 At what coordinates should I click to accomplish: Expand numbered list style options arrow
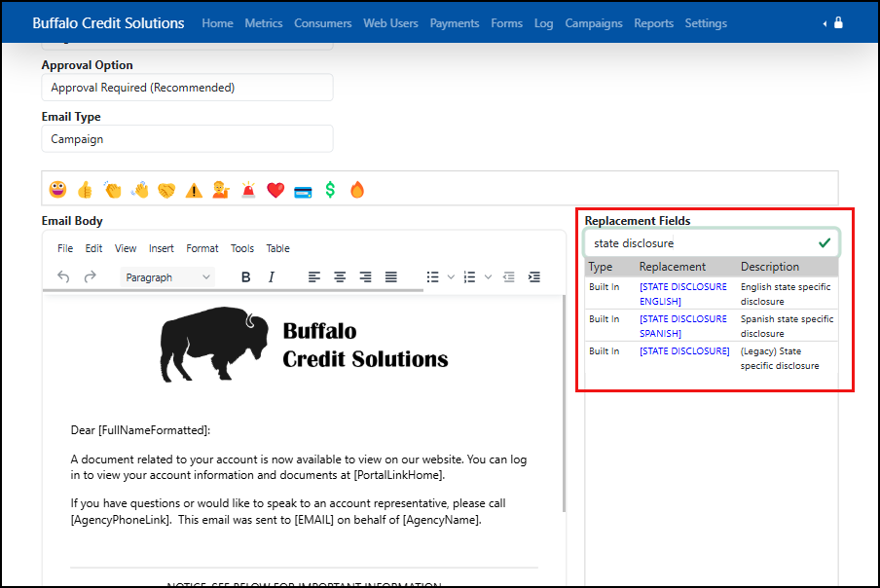click(488, 276)
